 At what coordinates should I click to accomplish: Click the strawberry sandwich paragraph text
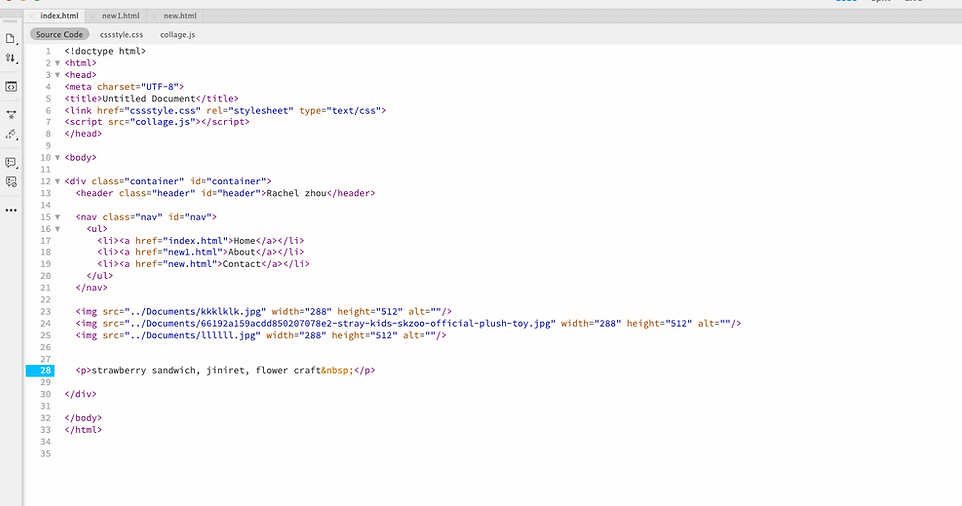pos(206,370)
